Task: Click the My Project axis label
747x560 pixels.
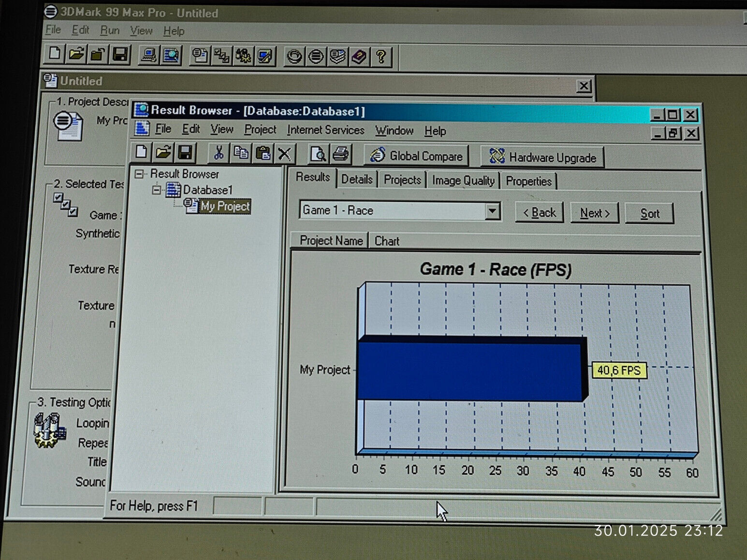Action: coord(324,370)
